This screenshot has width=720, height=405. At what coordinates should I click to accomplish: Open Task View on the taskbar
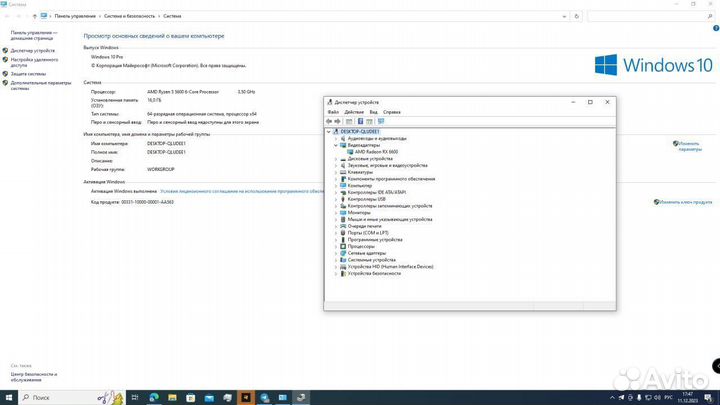coord(135,397)
